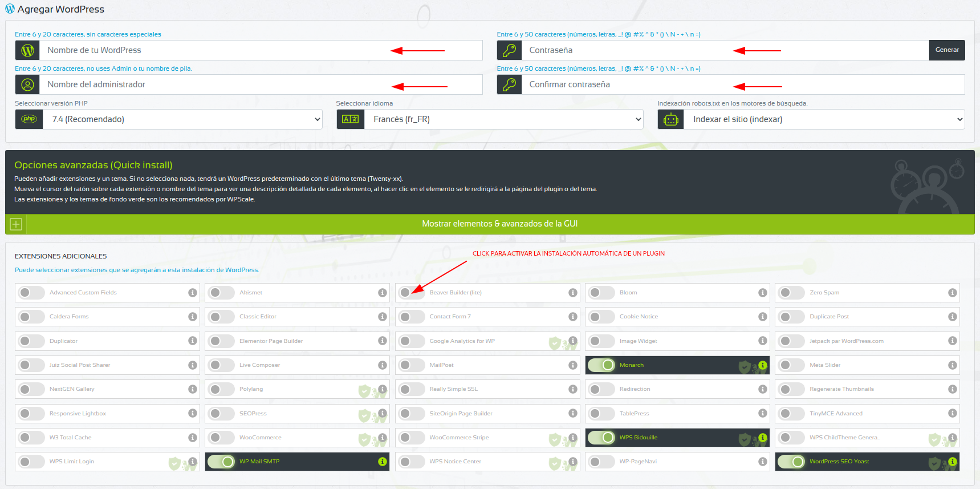
Task: Click the Contraseña input field
Action: coord(725,50)
